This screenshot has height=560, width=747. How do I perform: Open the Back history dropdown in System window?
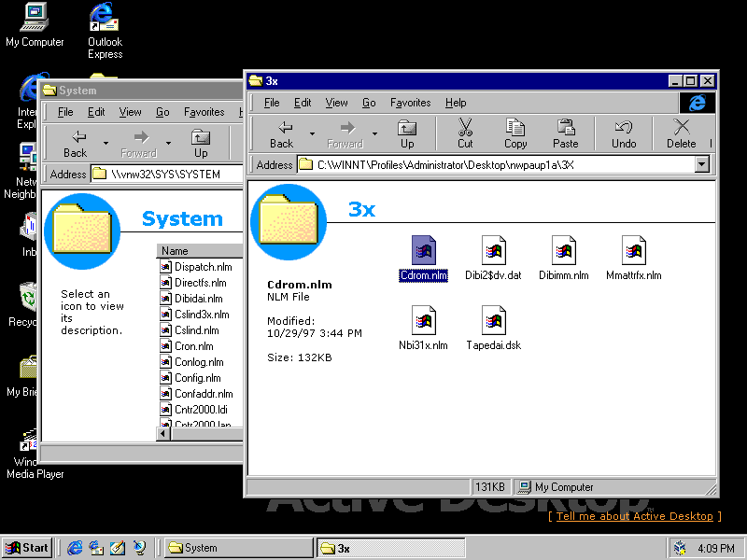point(106,144)
